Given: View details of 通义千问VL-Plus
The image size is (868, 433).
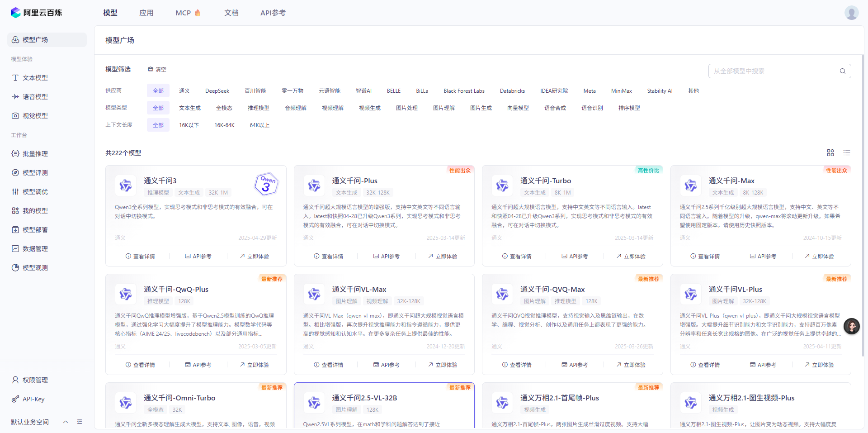Looking at the screenshot, I should [705, 365].
